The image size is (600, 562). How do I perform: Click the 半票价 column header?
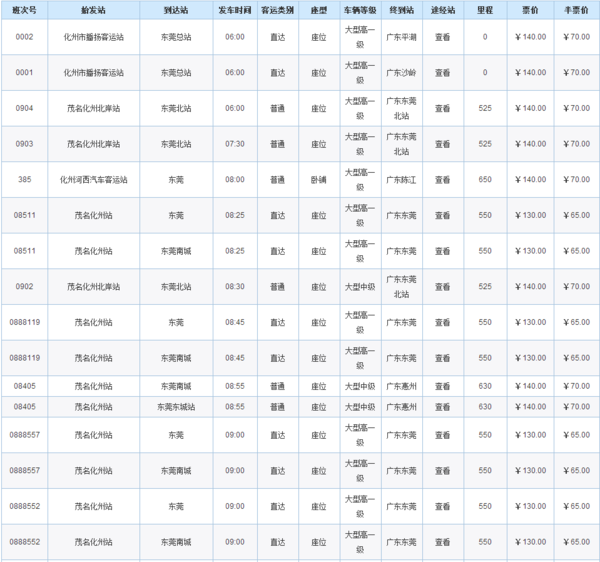pyautogui.click(x=574, y=8)
